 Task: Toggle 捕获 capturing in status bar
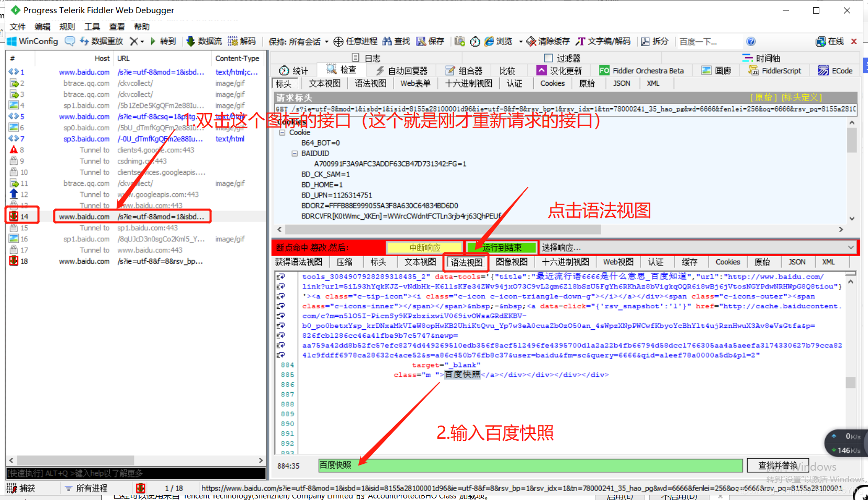click(x=21, y=488)
